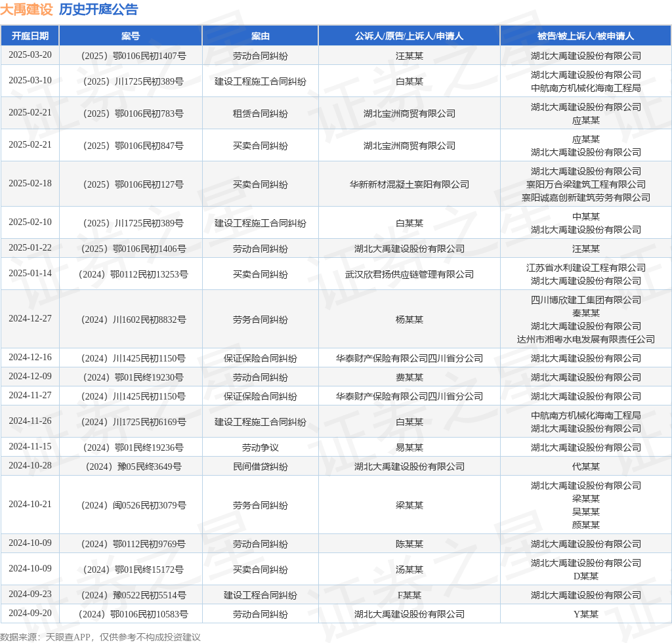
Task: Select plaintiff 费某某
Action: (409, 377)
